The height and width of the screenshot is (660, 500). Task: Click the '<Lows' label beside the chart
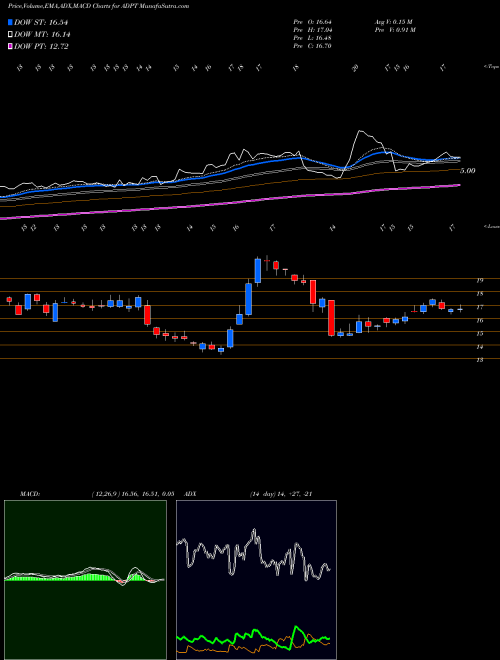pyautogui.click(x=491, y=226)
